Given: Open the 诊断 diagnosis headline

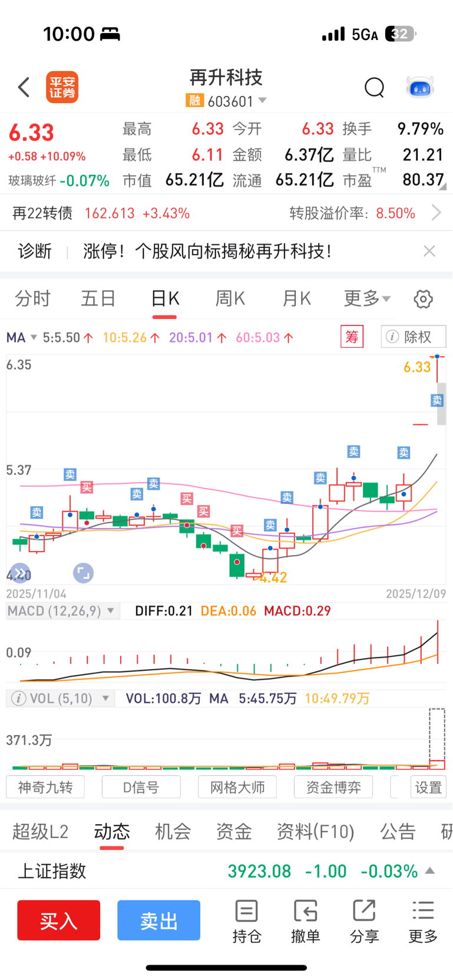Looking at the screenshot, I should point(207,251).
